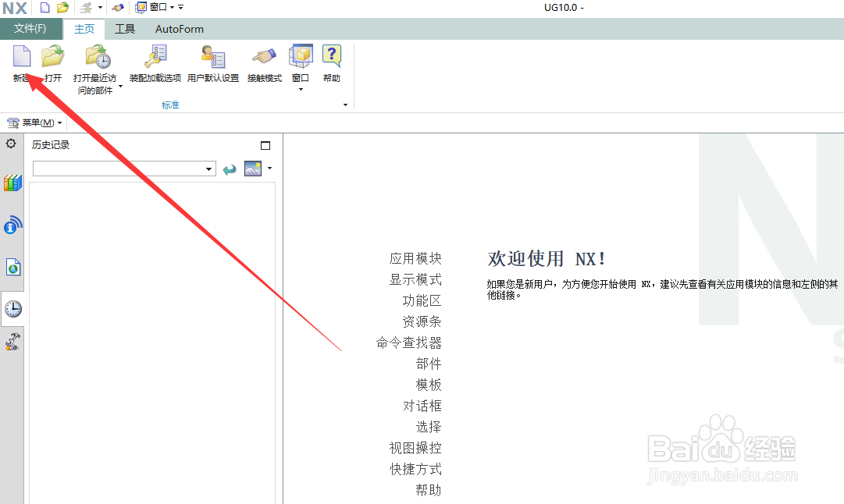
Task: Click the teal return-arrow icon in history panel
Action: click(x=230, y=169)
